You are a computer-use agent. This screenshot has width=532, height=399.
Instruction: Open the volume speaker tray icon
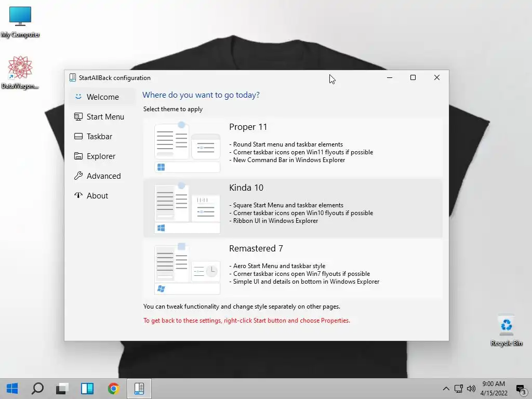471,389
